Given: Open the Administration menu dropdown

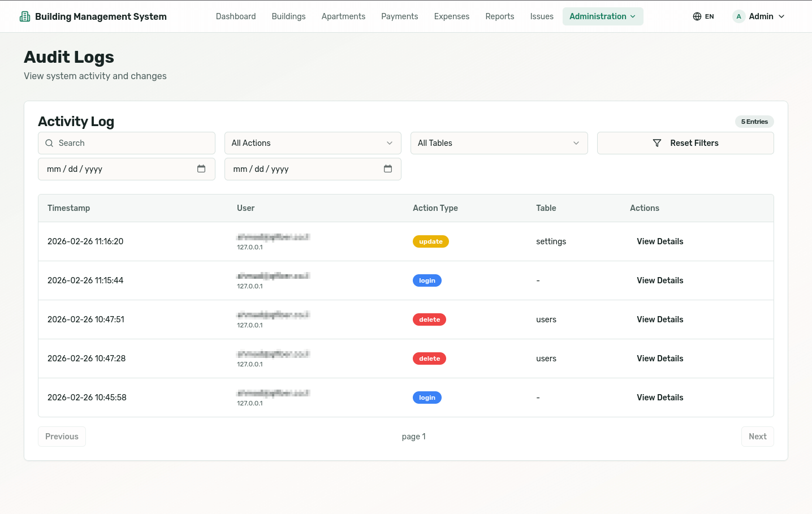Looking at the screenshot, I should pos(602,16).
